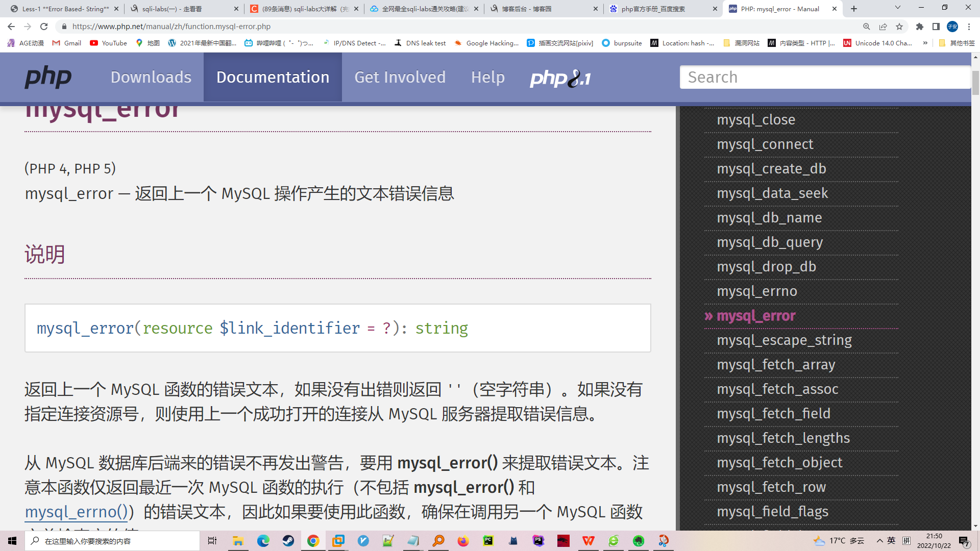The height and width of the screenshot is (551, 980).
Task: Click the PHP logo in header
Action: click(48, 77)
